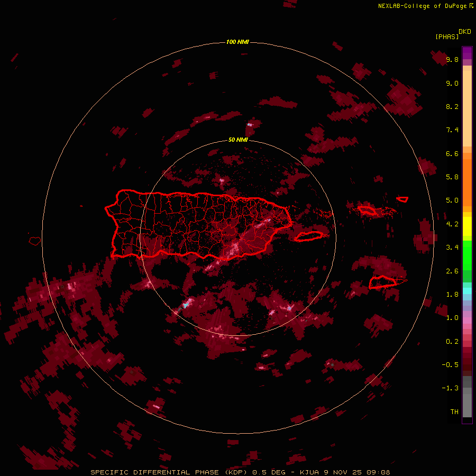Click the 3.4 legend value
The height and width of the screenshot is (476, 476).
click(x=452, y=248)
